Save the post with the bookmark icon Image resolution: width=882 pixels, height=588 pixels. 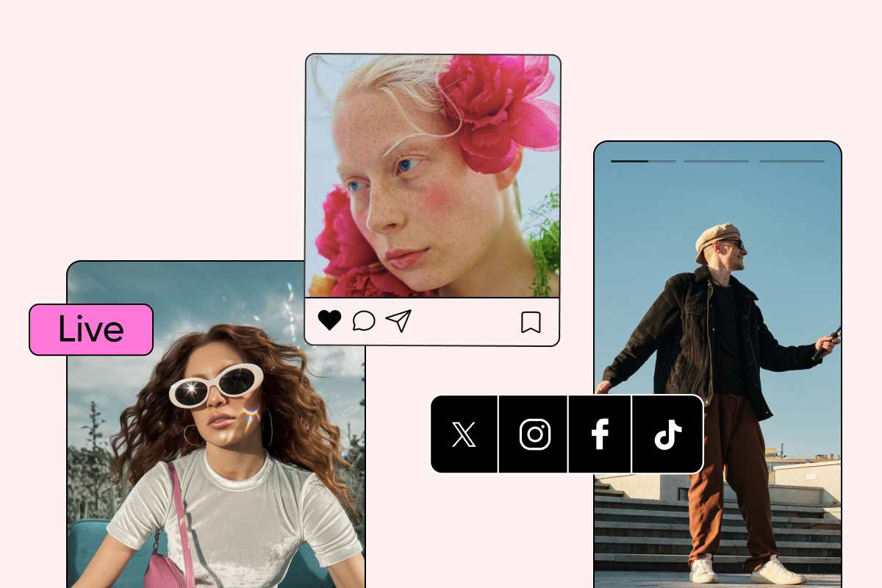[531, 322]
